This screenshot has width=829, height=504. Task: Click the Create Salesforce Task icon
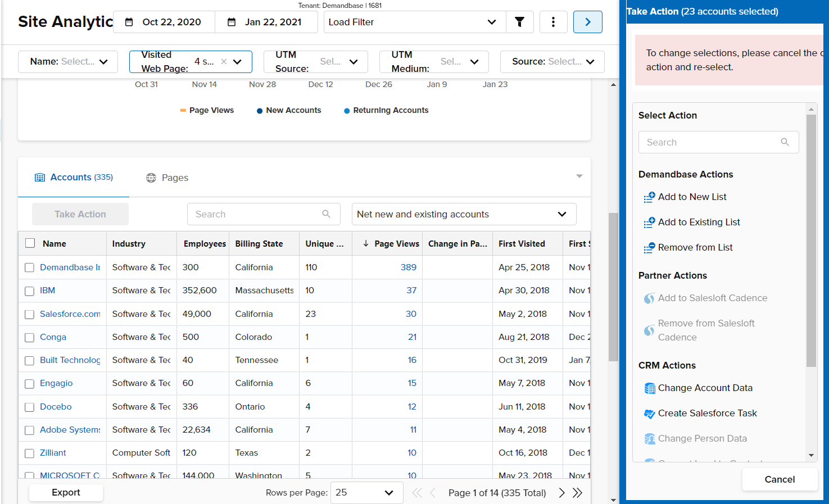(650, 414)
